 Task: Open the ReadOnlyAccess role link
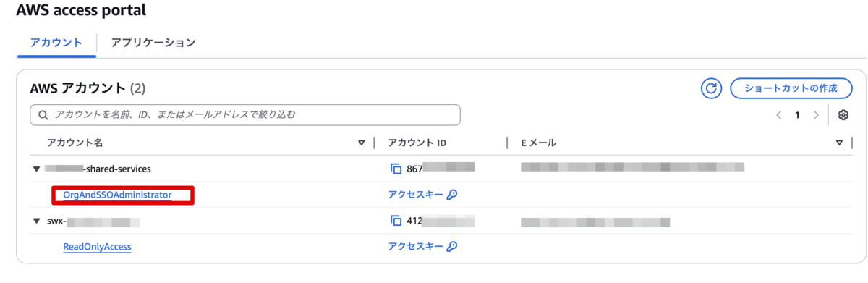pos(97,247)
